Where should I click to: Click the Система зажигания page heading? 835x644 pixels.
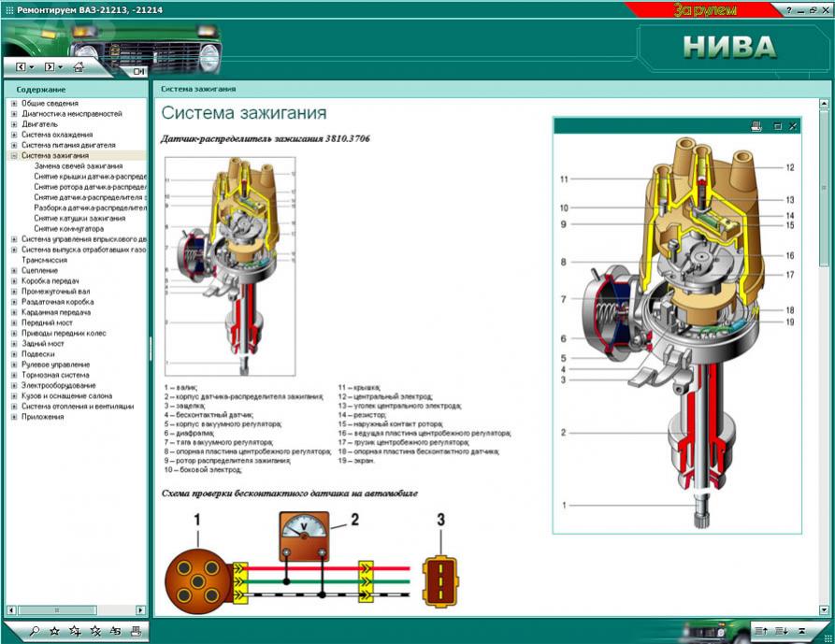tap(244, 113)
